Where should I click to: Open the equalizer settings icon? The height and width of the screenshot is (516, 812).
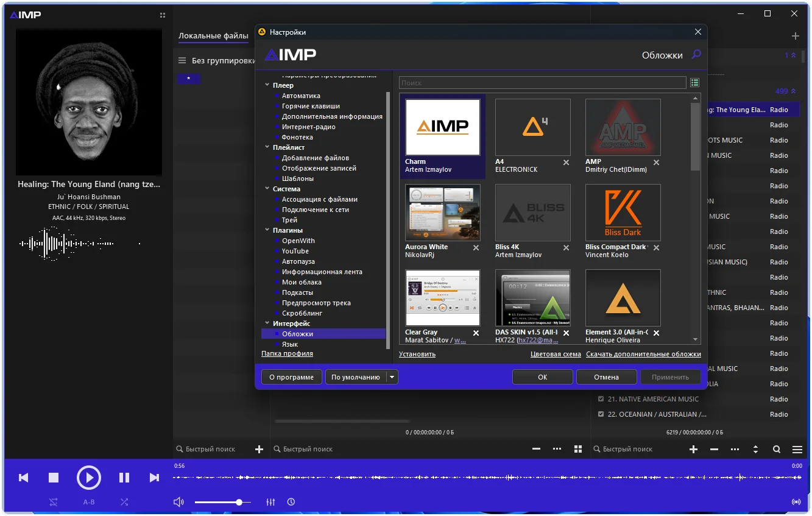(271, 502)
